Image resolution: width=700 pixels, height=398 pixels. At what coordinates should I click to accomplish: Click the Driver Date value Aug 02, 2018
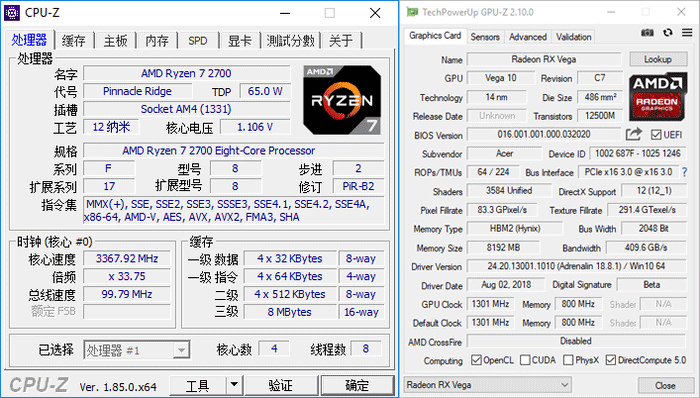click(x=506, y=285)
